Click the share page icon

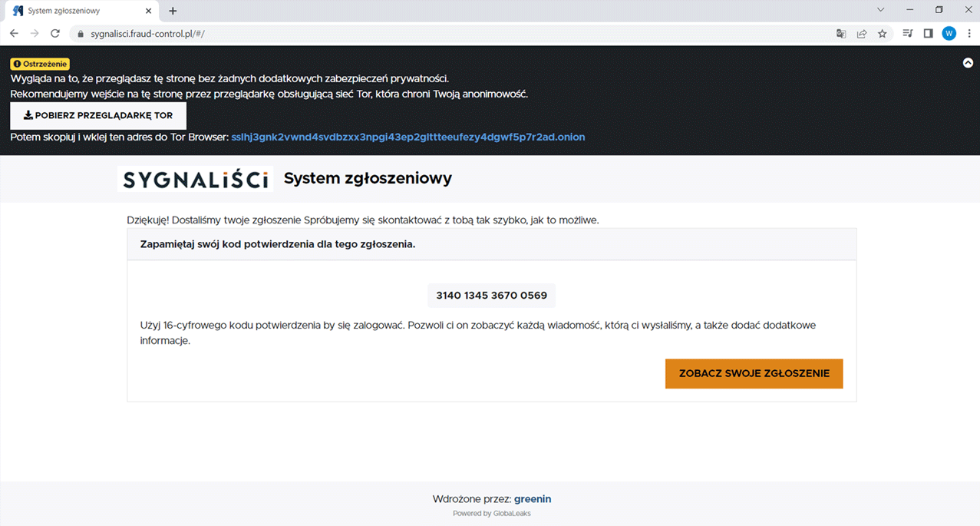coord(862,34)
